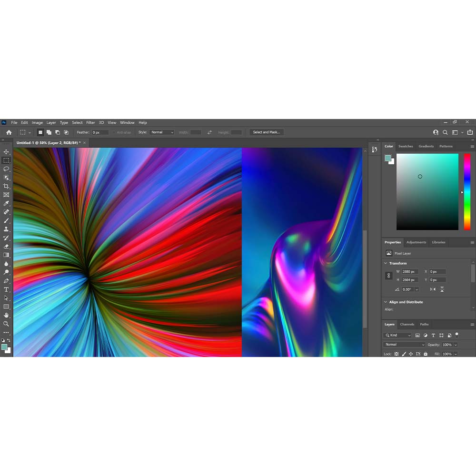476x476 pixels.
Task: Toggle link between width and height
Action: (x=388, y=276)
